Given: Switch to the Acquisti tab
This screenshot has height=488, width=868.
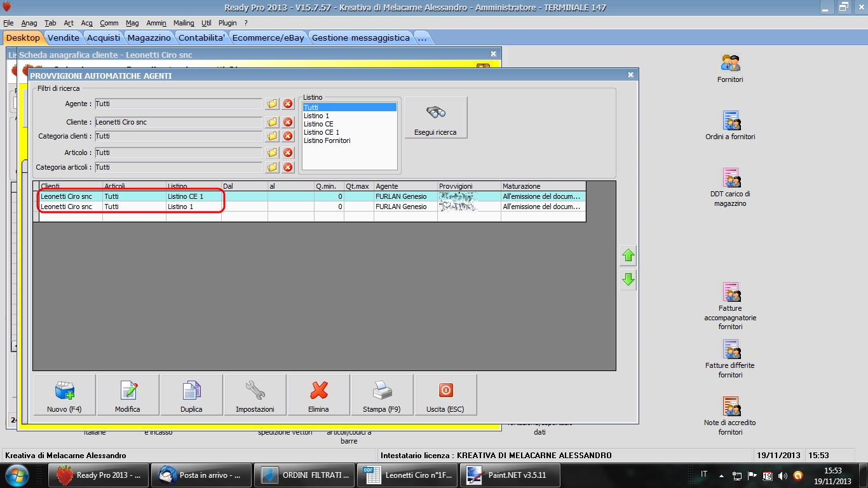Looking at the screenshot, I should 104,37.
